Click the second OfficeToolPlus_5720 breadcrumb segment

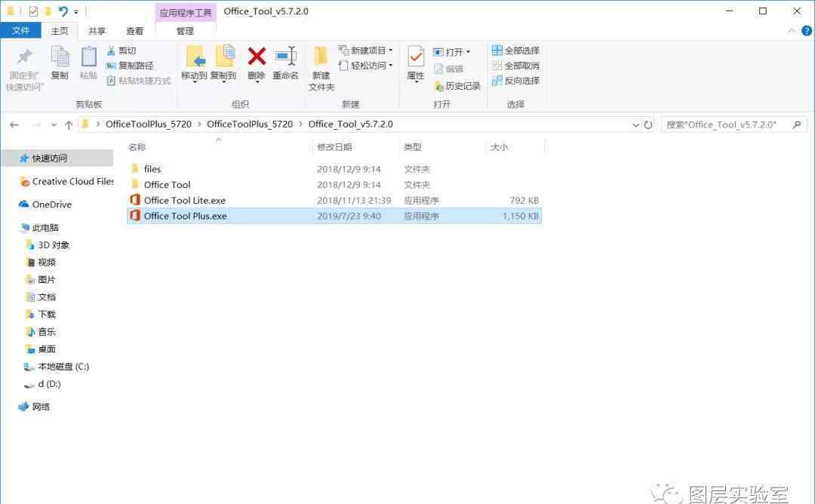(250, 124)
